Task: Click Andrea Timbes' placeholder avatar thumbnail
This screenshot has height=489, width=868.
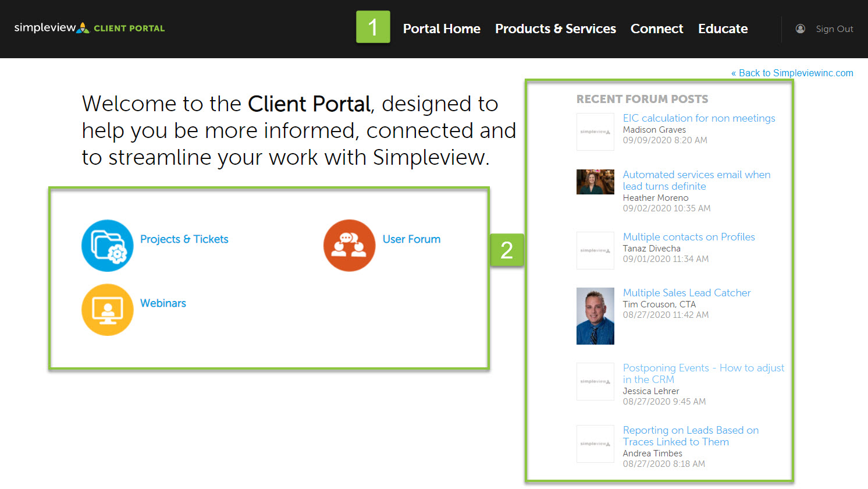Action: [595, 444]
